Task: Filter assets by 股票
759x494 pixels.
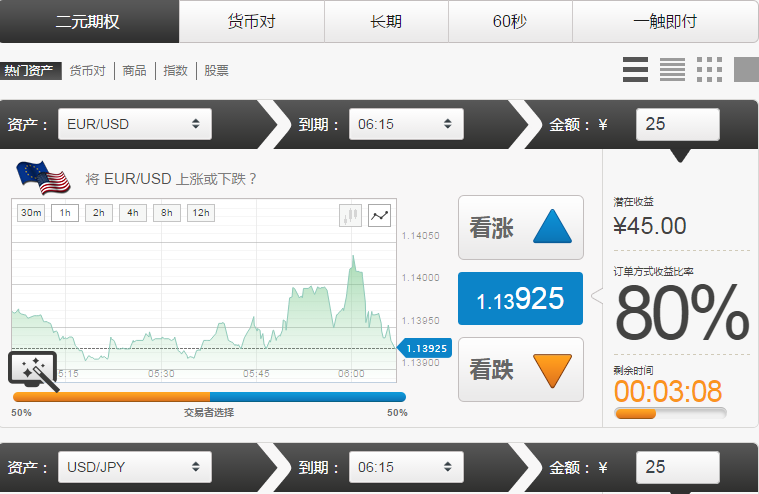Action: (x=216, y=71)
